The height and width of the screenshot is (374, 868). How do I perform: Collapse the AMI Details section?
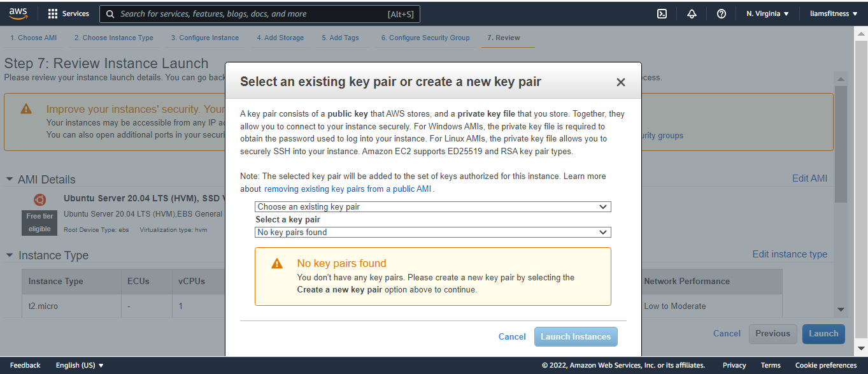point(10,180)
